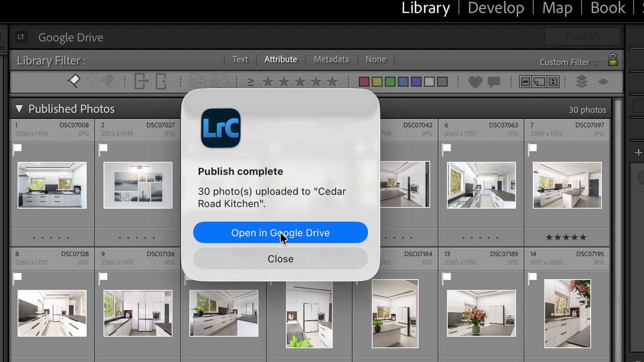Image resolution: width=644 pixels, height=362 pixels.
Task: Filter by virtual copies kind icon
Action: [539, 81]
